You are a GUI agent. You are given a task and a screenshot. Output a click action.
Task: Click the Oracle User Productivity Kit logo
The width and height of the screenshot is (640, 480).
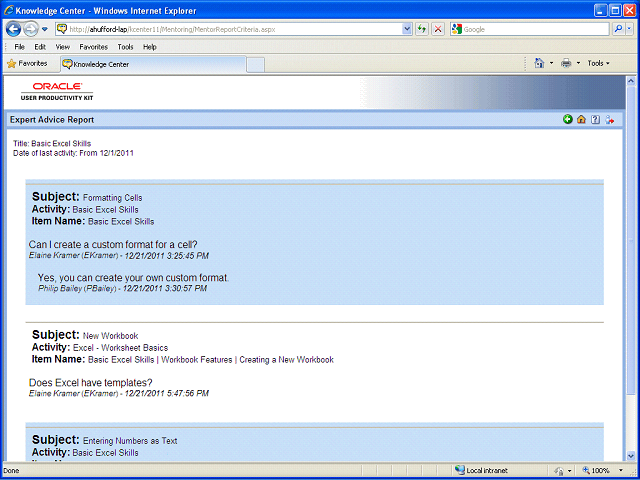coord(57,91)
